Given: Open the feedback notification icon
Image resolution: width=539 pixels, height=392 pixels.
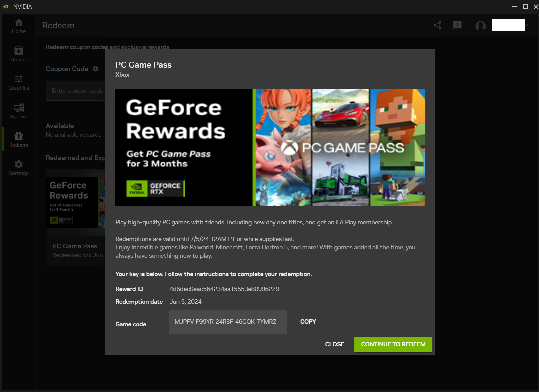Looking at the screenshot, I should tap(457, 25).
